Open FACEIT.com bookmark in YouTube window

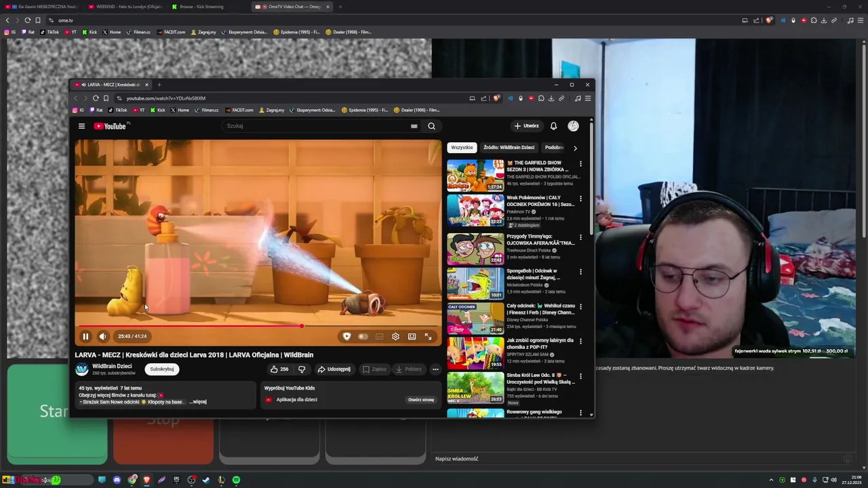(x=239, y=110)
